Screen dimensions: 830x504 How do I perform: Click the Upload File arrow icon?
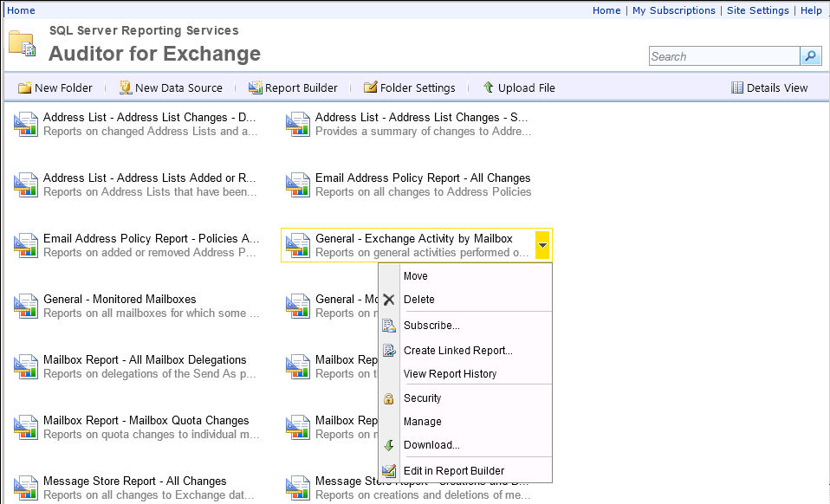click(x=489, y=87)
